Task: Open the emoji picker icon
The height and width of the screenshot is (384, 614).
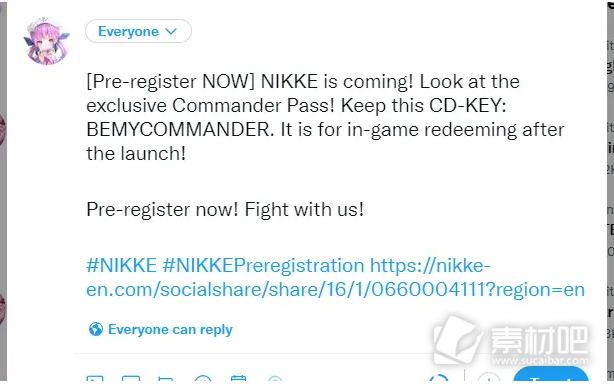Action: [x=203, y=378]
